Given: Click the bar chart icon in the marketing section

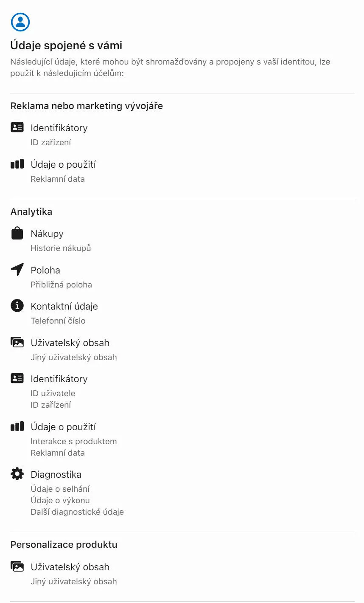Looking at the screenshot, I should pos(17,164).
